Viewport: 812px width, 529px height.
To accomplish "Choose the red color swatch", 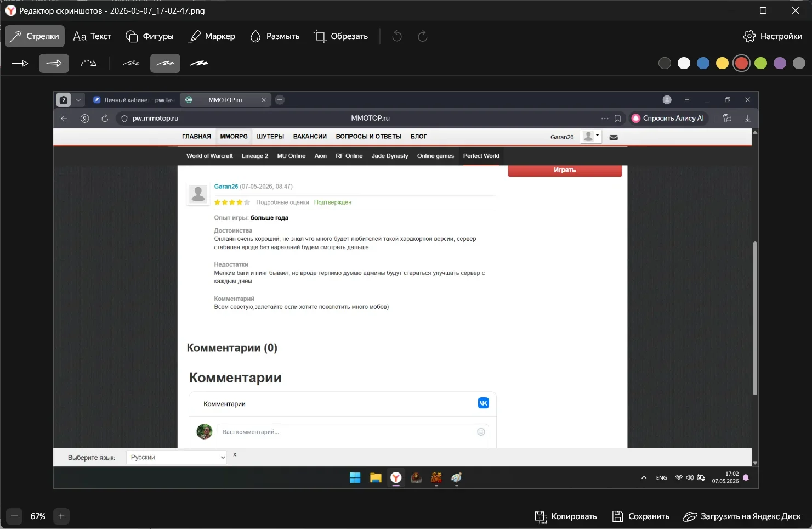I will (x=741, y=63).
